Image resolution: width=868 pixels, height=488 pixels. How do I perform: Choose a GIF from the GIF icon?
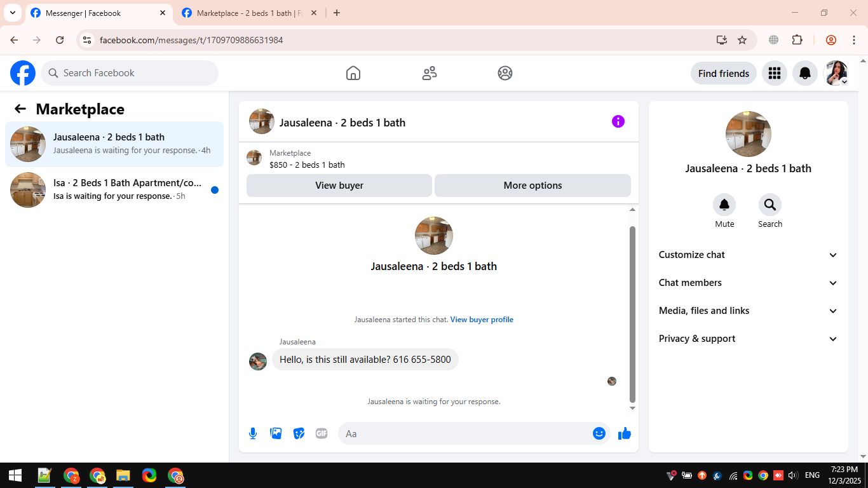coord(322,433)
